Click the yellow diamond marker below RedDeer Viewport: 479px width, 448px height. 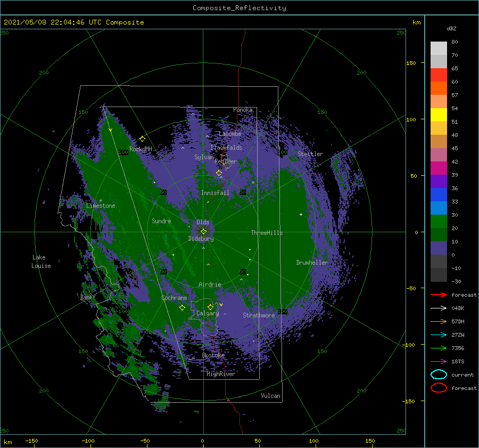219,173
